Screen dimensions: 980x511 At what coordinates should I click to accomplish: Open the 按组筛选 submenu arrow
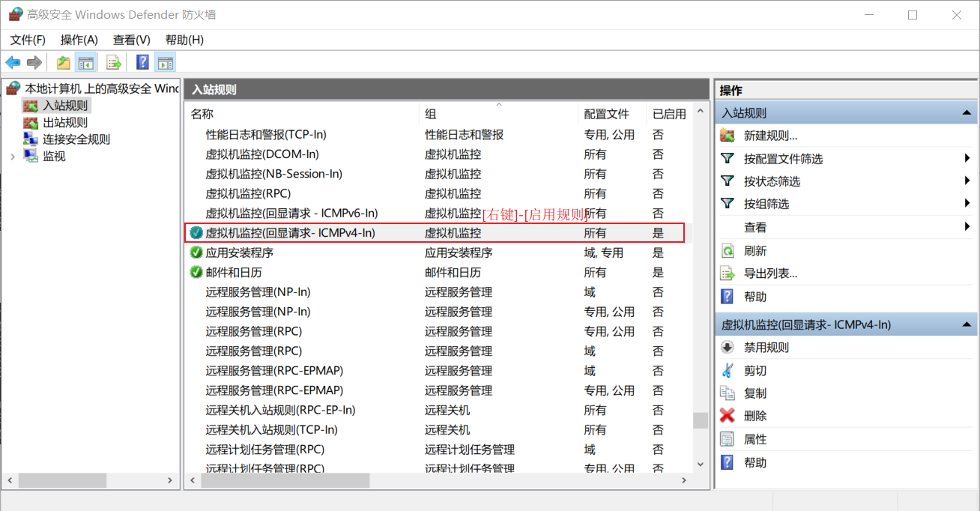(x=968, y=203)
